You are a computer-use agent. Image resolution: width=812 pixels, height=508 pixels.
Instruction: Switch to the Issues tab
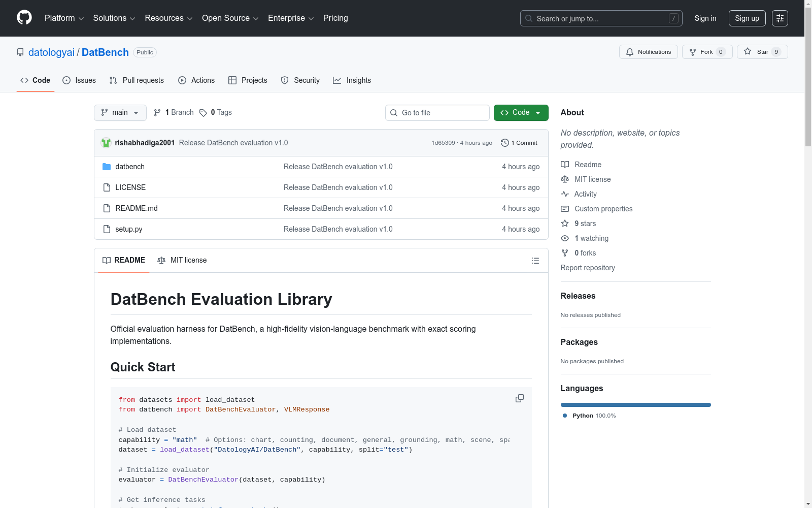79,80
